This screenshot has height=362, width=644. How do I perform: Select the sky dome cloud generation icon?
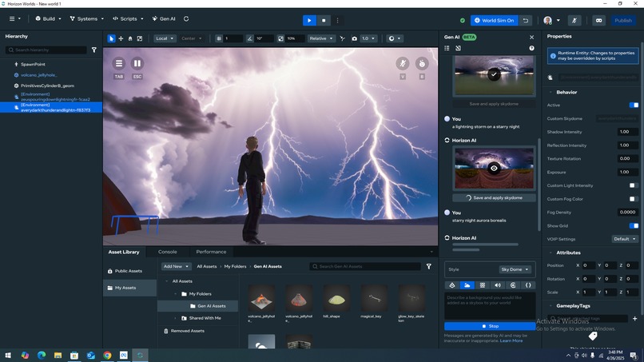point(467,285)
